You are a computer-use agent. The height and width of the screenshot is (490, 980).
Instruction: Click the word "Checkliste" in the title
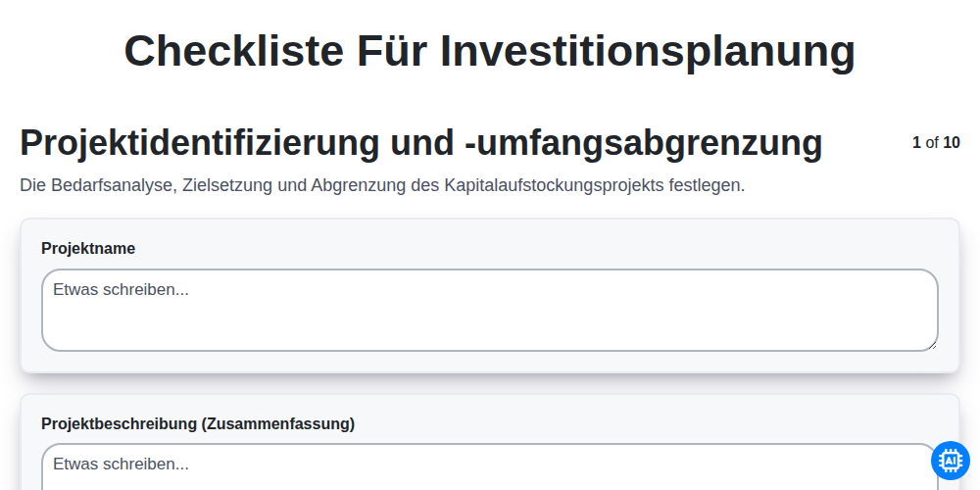coord(234,51)
